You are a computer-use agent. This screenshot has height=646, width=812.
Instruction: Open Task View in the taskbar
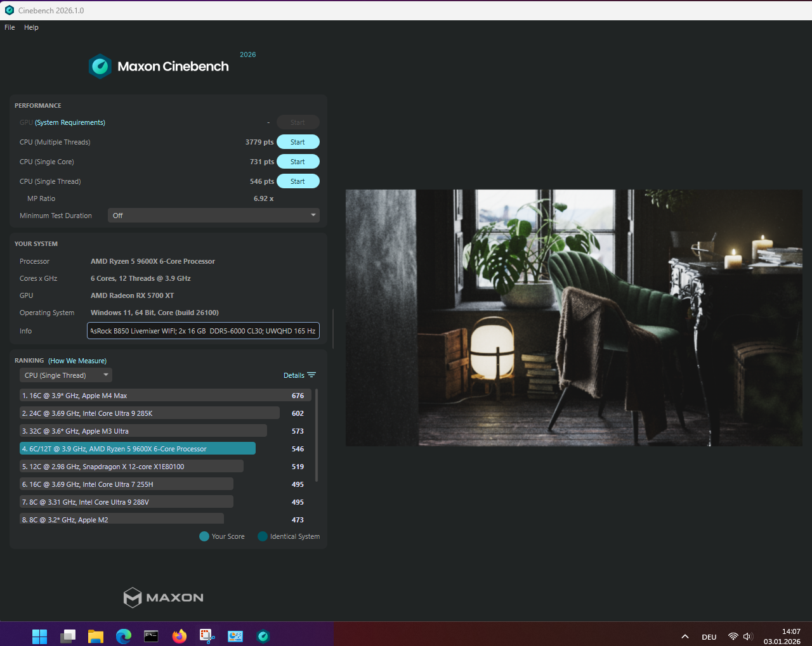coord(68,636)
